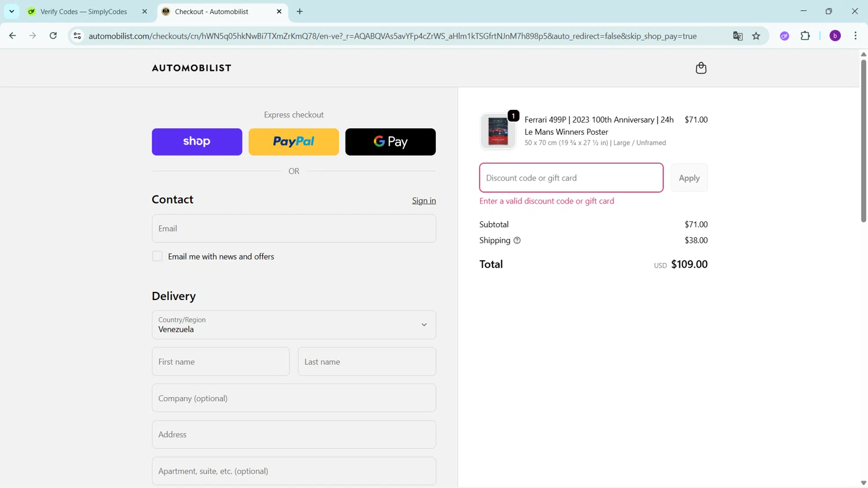868x488 pixels.
Task: Open the tab search dropdown arrow
Action: [12, 12]
